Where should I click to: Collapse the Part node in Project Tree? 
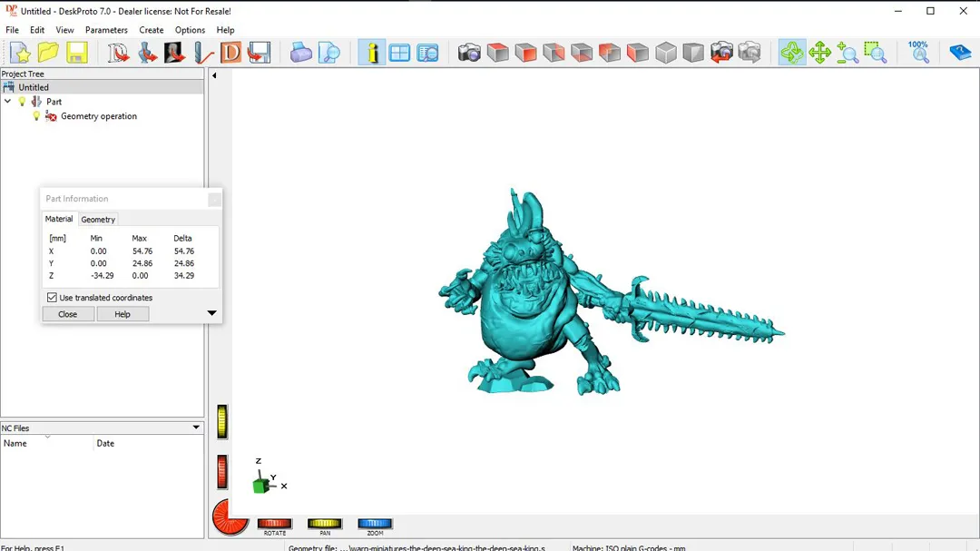coord(7,102)
